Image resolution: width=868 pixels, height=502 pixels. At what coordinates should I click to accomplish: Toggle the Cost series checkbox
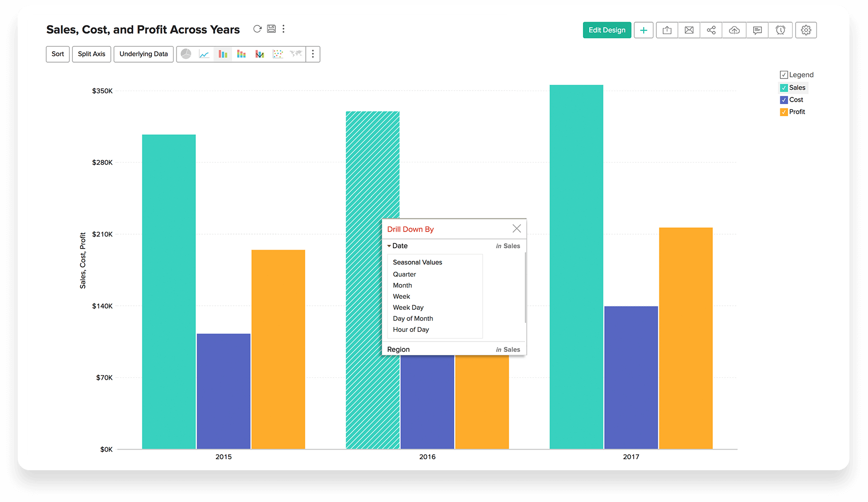coord(784,100)
